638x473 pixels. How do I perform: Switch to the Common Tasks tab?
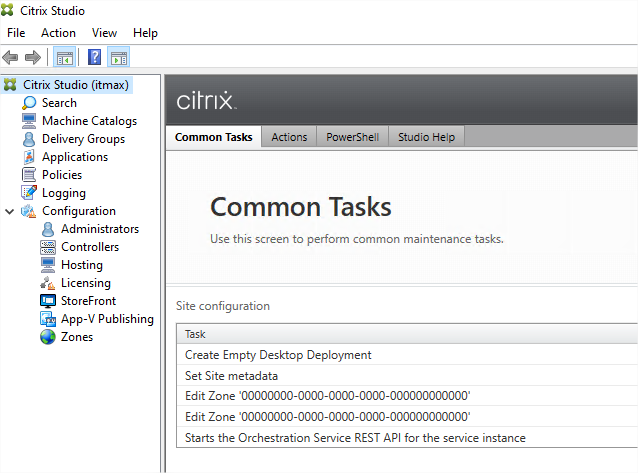(x=214, y=137)
